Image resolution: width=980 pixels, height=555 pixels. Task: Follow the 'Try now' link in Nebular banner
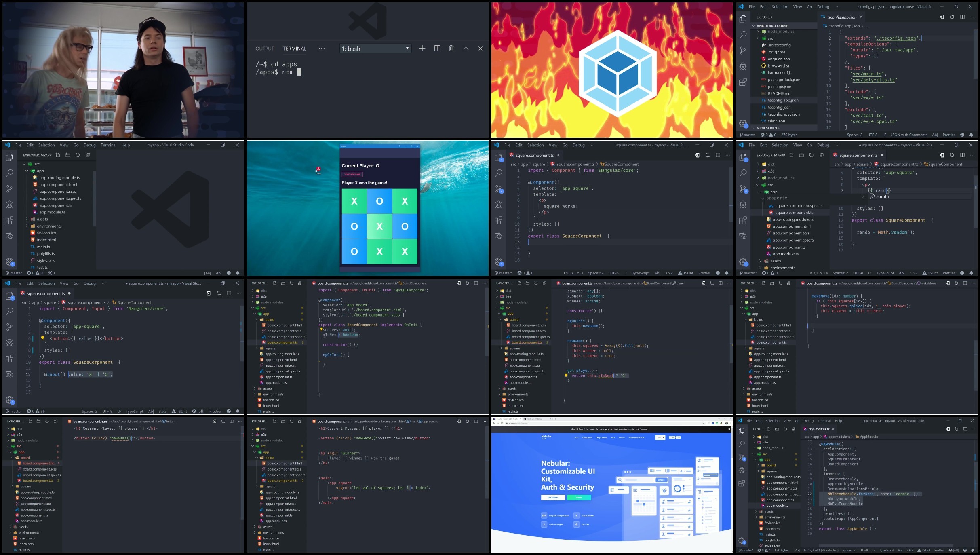pyautogui.click(x=643, y=429)
